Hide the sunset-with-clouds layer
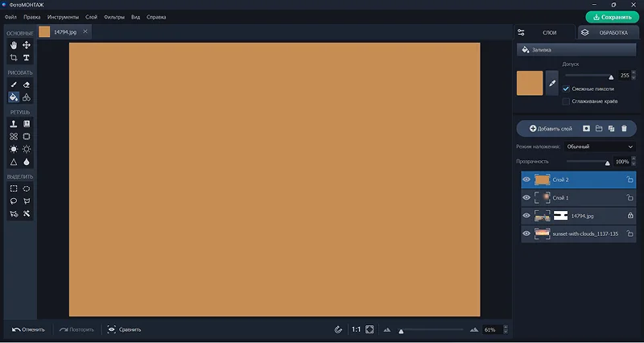 526,233
